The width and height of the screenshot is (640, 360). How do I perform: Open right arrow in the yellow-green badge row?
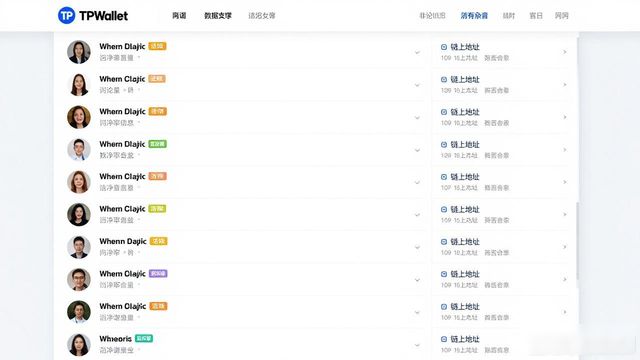tap(565, 215)
